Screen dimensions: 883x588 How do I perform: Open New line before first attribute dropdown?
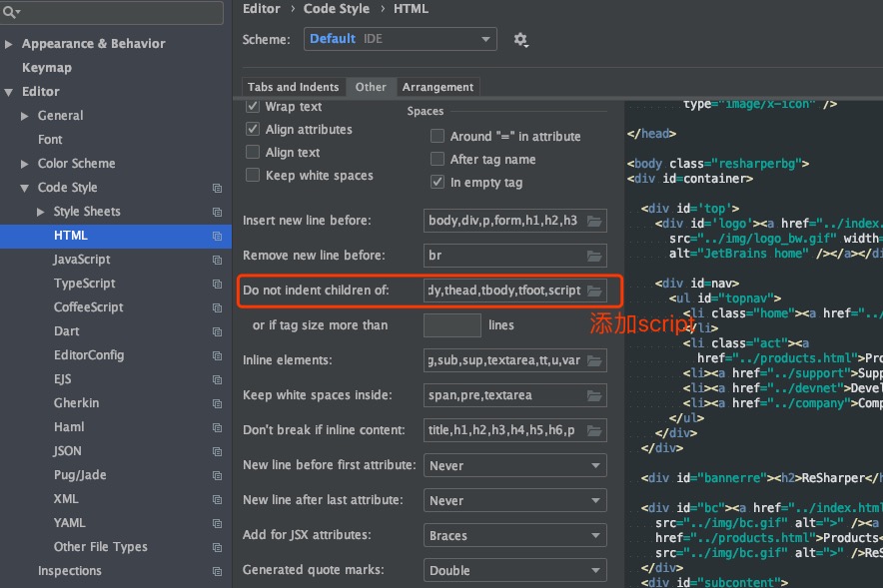pyautogui.click(x=515, y=465)
